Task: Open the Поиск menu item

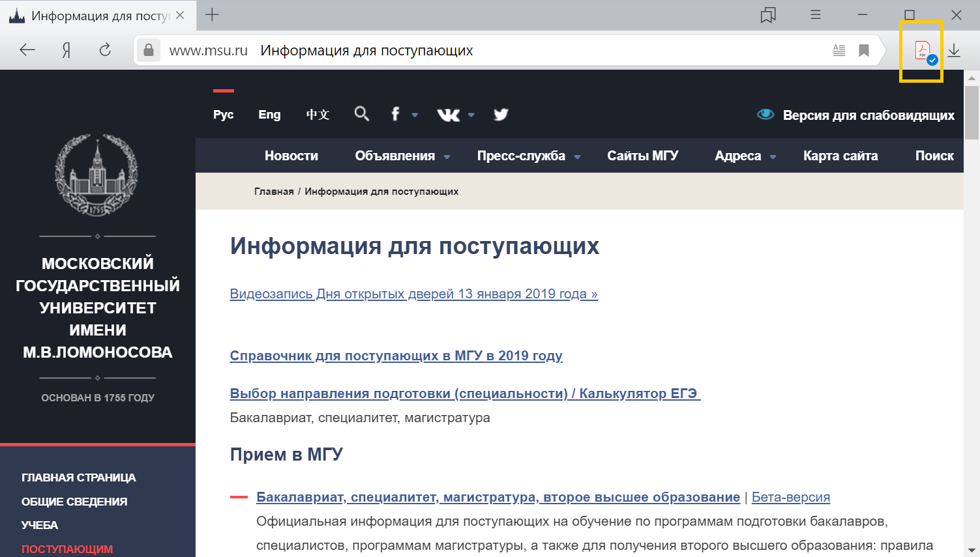Action: pos(934,156)
